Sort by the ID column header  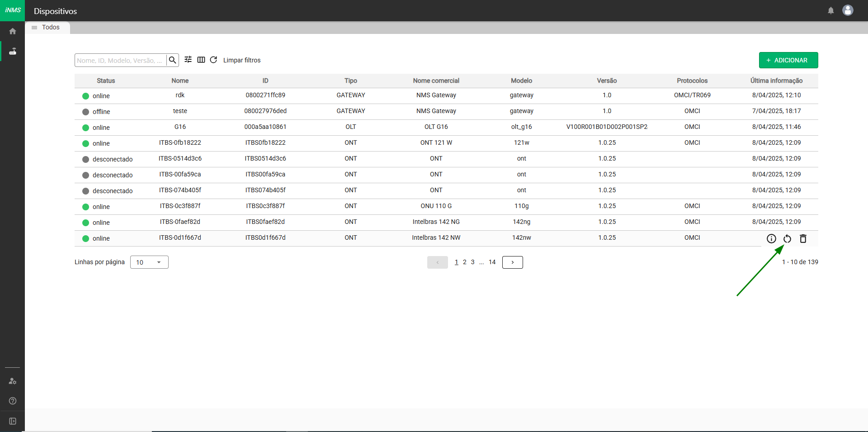click(265, 81)
